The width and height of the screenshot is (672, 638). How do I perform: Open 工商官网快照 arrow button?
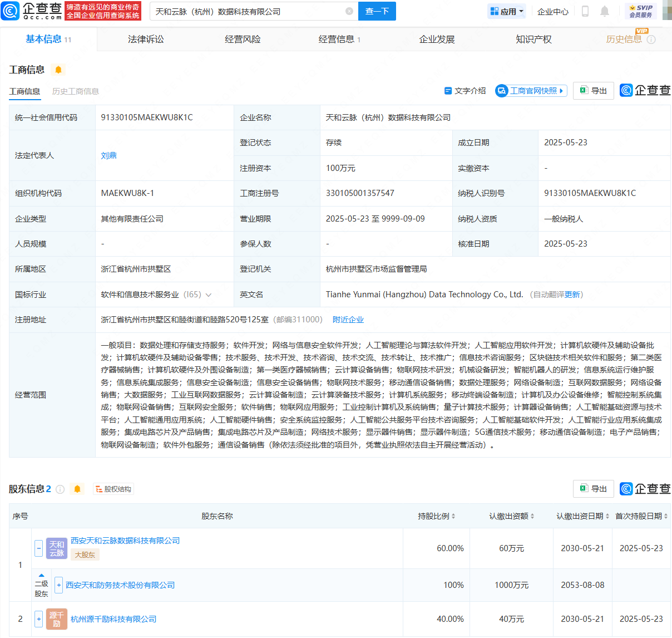(x=561, y=91)
